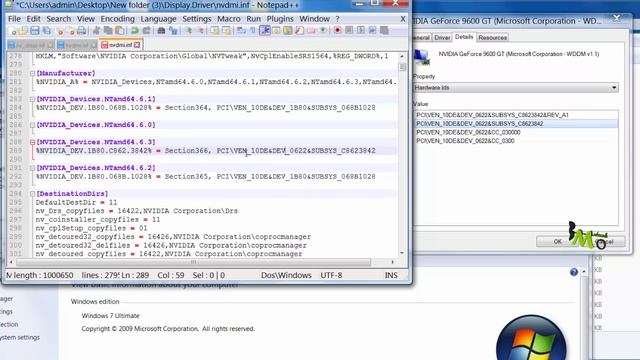Image resolution: width=640 pixels, height=360 pixels.
Task: Open the Document Map toolbar icon
Action: [288, 31]
